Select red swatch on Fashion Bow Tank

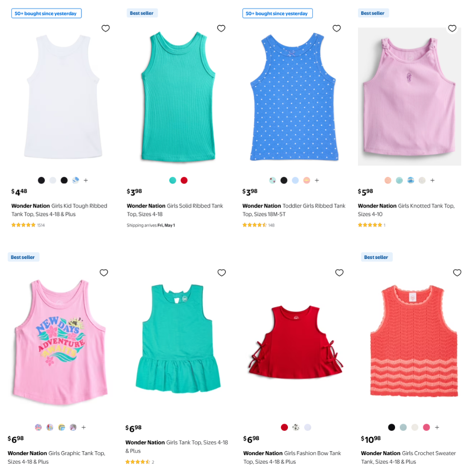point(285,427)
